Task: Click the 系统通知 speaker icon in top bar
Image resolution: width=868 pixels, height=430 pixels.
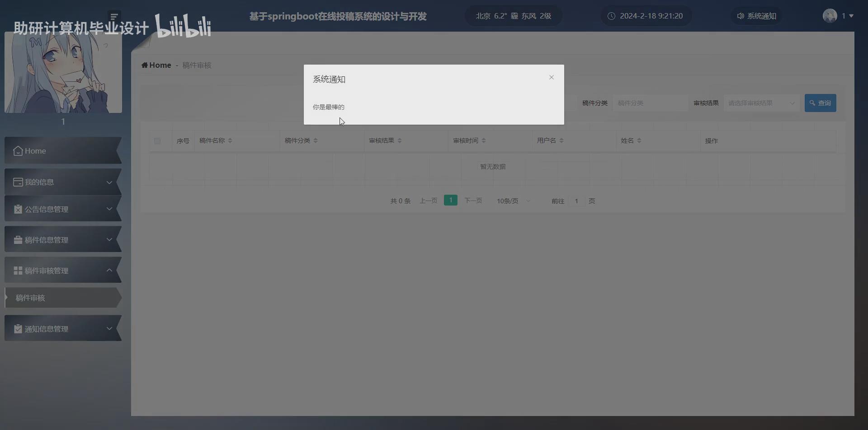Action: click(x=741, y=16)
